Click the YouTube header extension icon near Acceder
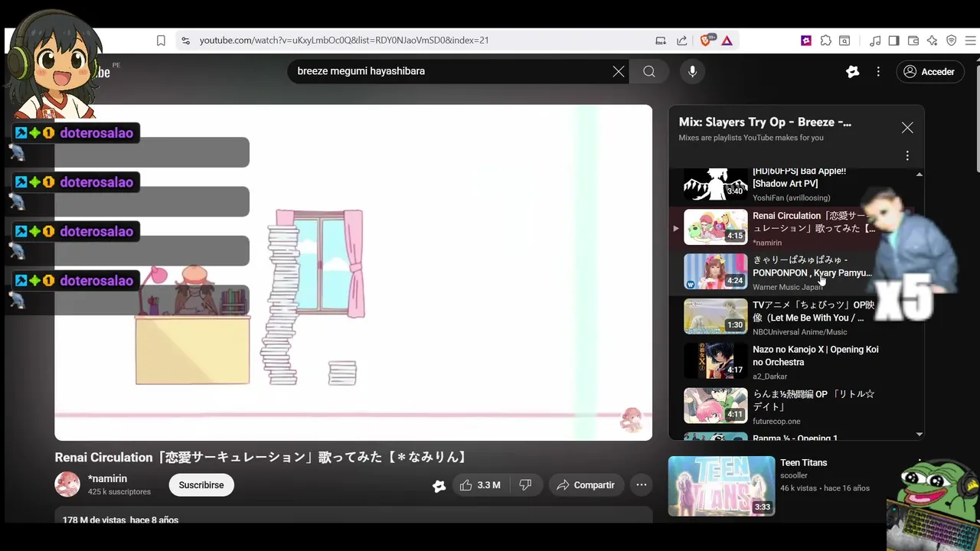Screen dimensions: 980x551 [x=853, y=72]
